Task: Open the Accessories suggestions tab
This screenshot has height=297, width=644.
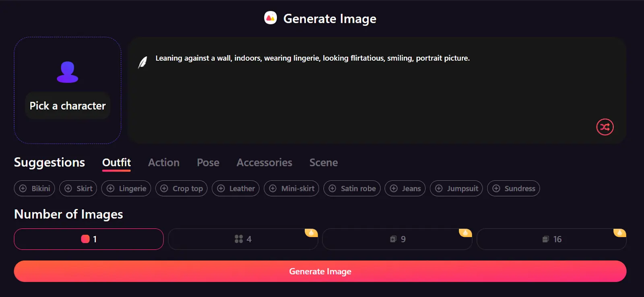Action: coord(264,163)
